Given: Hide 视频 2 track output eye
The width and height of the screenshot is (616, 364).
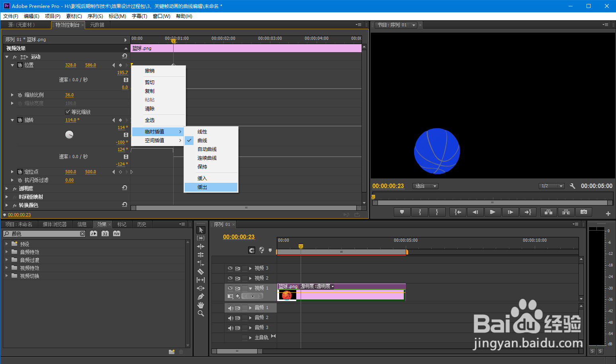Looking at the screenshot, I should (x=230, y=278).
